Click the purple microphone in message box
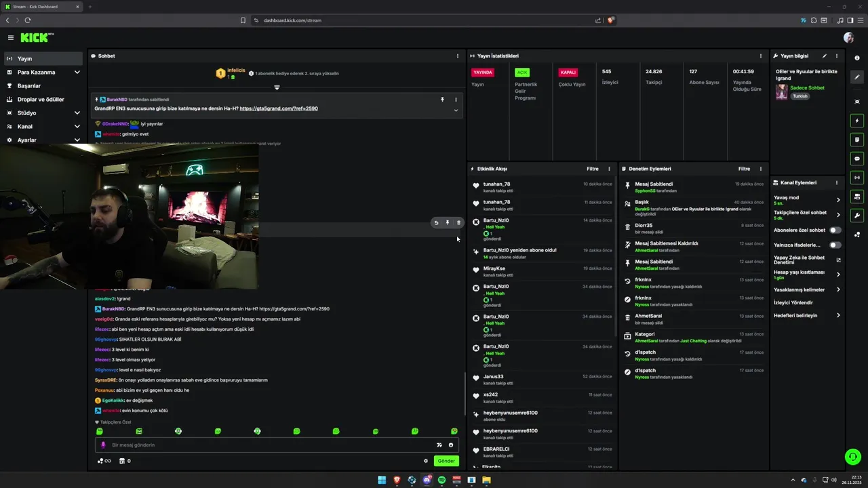Viewport: 868px width, 488px height. tap(103, 445)
